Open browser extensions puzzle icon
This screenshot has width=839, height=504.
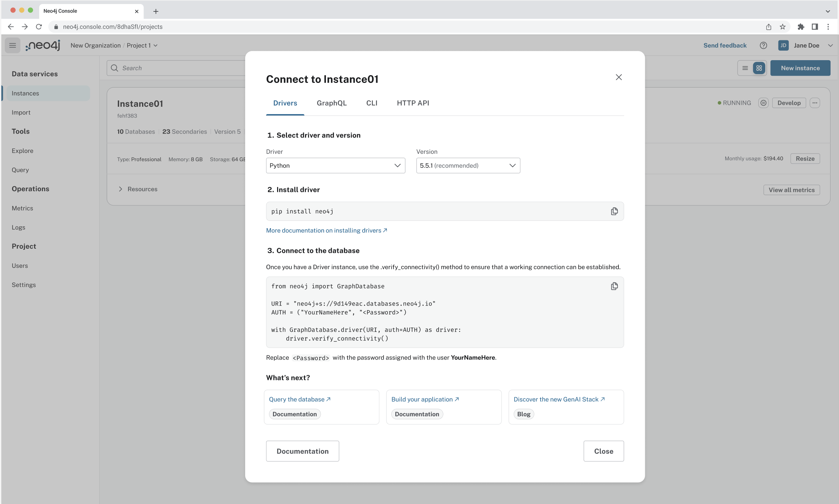pyautogui.click(x=801, y=27)
